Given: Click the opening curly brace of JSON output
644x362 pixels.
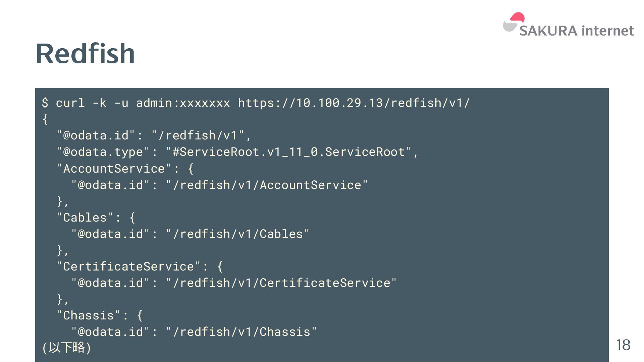Looking at the screenshot, I should [x=45, y=119].
